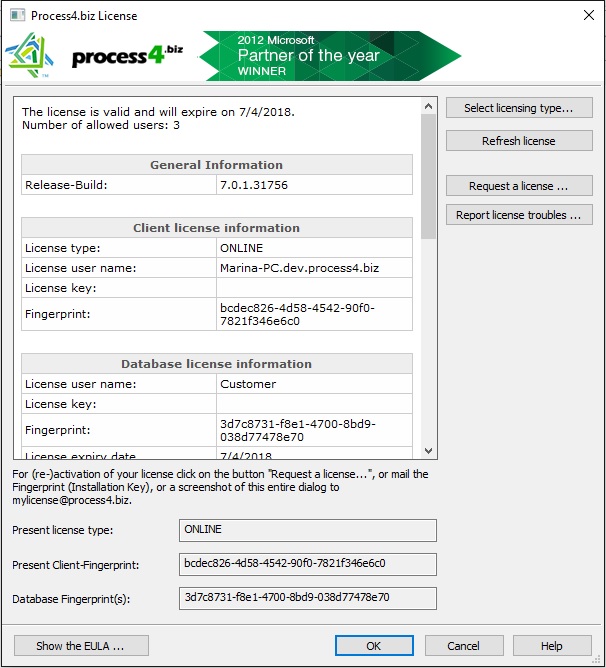
Task: Click Number of allowed users: 3 text
Action: [x=101, y=125]
